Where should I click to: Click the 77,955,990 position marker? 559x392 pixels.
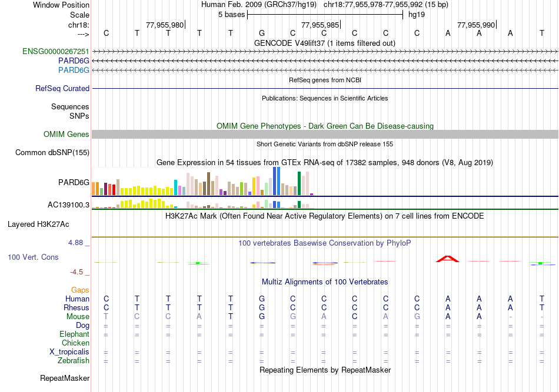tap(477, 25)
